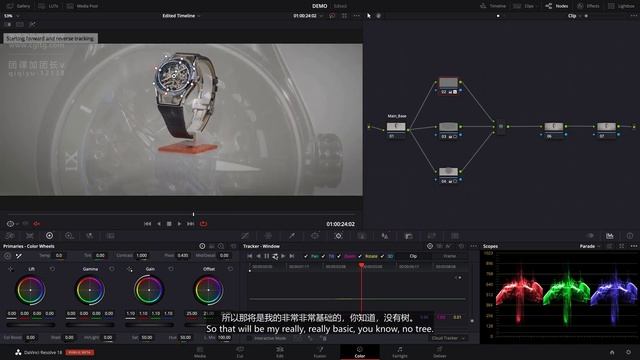Viewport: 640px width, 360px height.
Task: Open the Camera Raw palette icon
Action: click(10, 236)
